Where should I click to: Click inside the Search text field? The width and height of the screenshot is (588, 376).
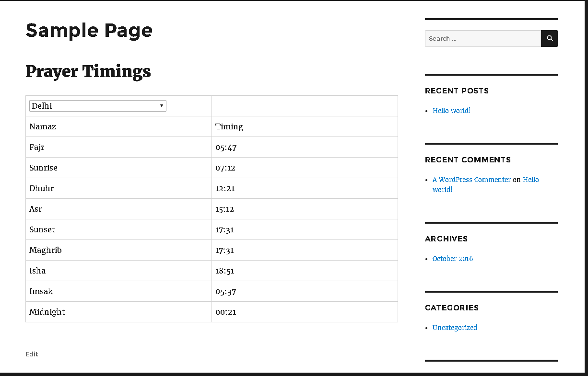pos(482,39)
